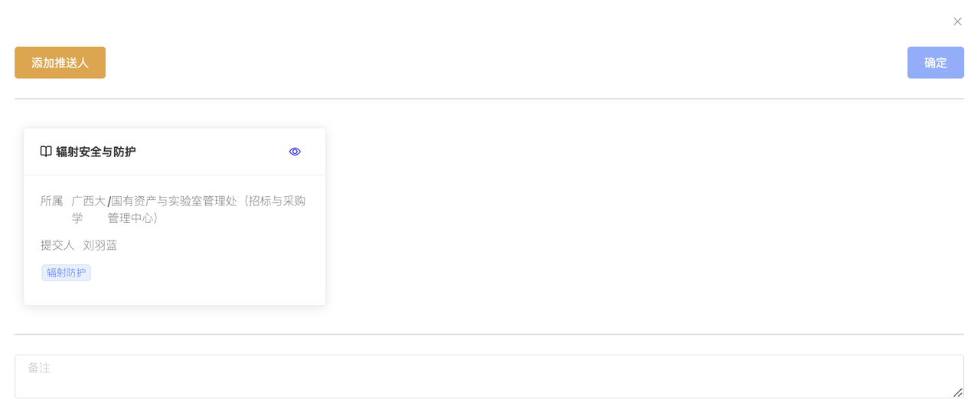980x416 pixels.
Task: Select the 辐射安全与防护 card header area
Action: click(x=175, y=152)
